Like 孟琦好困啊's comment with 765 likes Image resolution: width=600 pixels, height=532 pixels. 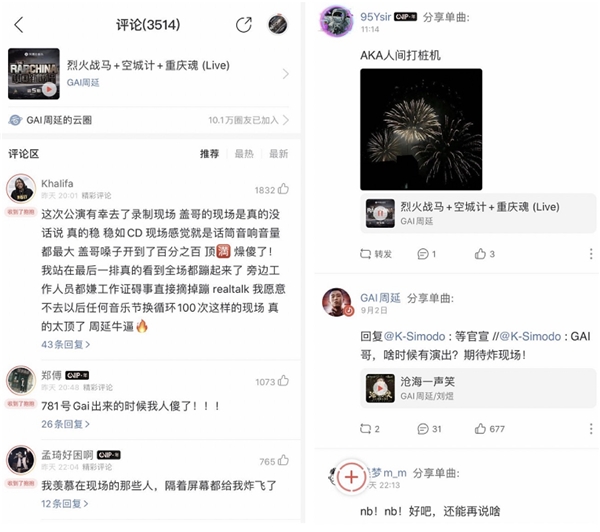pos(284,460)
